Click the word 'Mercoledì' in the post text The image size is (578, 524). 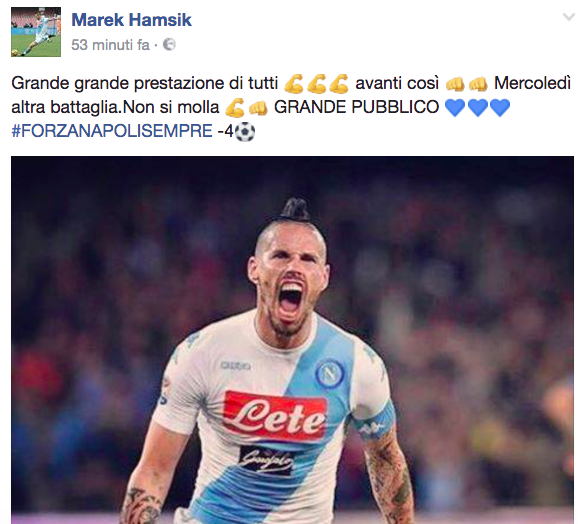[x=532, y=83]
